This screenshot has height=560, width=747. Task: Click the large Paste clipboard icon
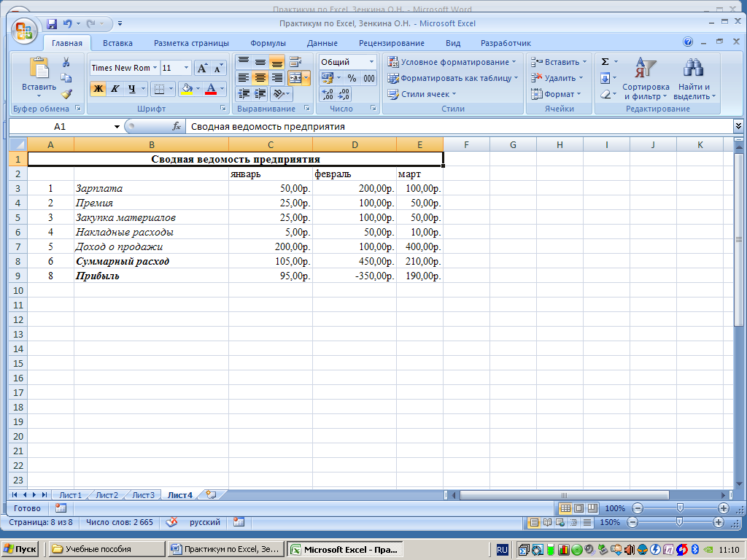point(39,68)
